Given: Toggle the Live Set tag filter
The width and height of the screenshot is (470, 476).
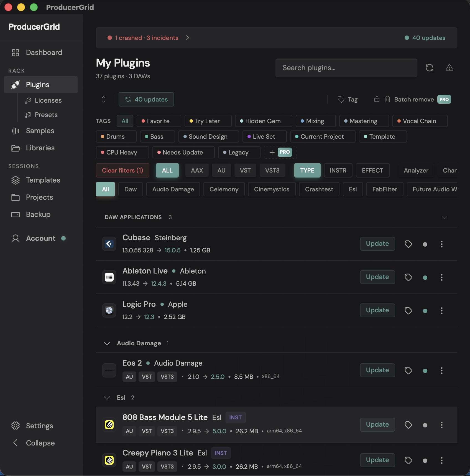Looking at the screenshot, I should pyautogui.click(x=265, y=136).
